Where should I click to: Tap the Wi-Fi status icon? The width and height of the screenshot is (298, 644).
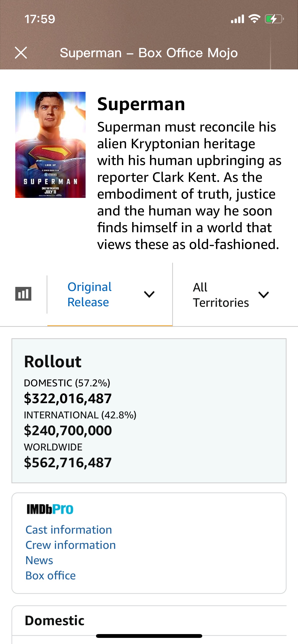click(x=254, y=19)
